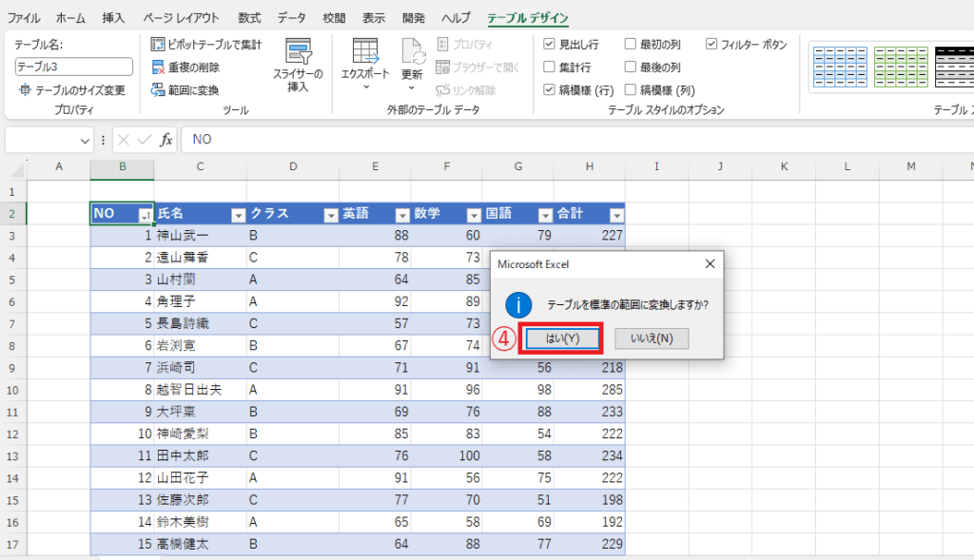974x560 pixels.
Task: Toggle Filter Button (フィルター ボタン) checkbox
Action: tap(711, 44)
